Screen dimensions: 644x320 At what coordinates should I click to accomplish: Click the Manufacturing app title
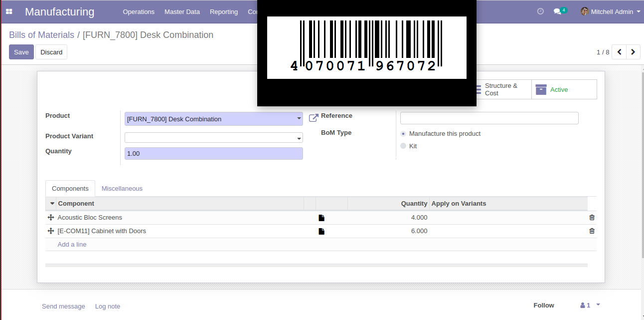coord(60,11)
